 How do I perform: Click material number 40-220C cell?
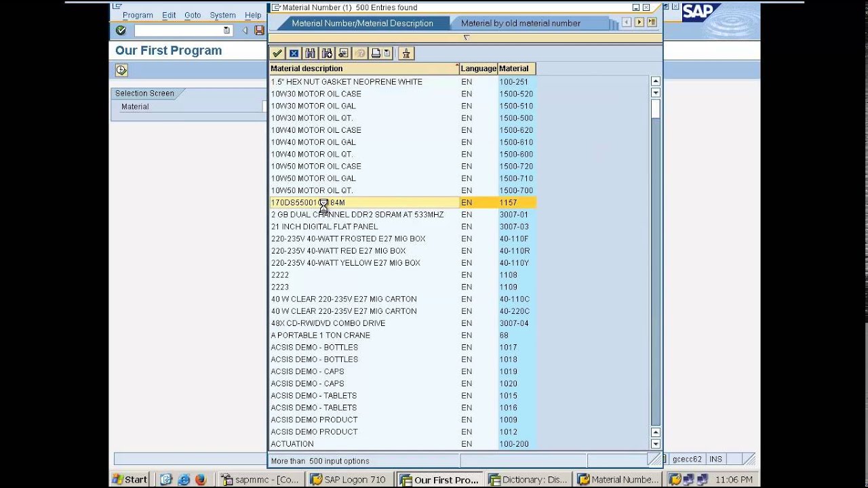517,311
